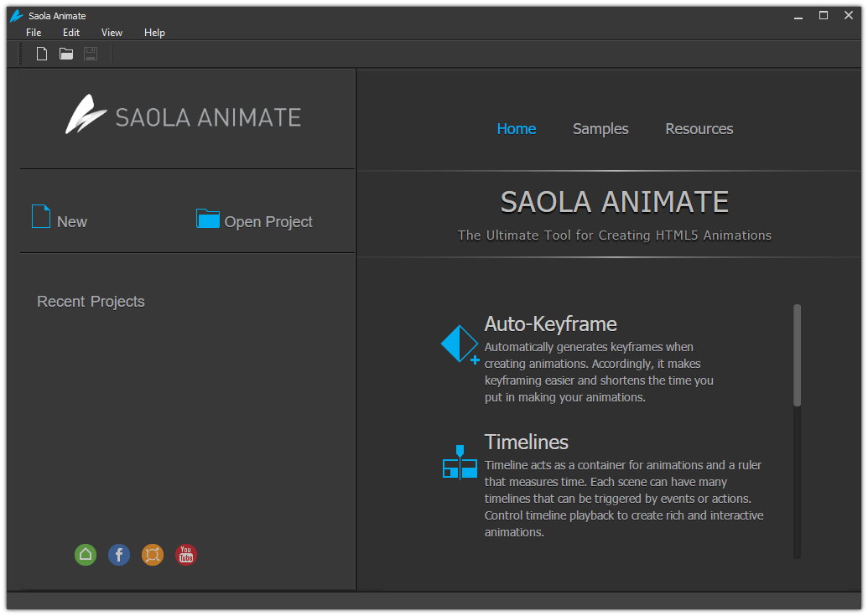Create a new project via New link
This screenshot has width=868, height=616.
tap(72, 221)
